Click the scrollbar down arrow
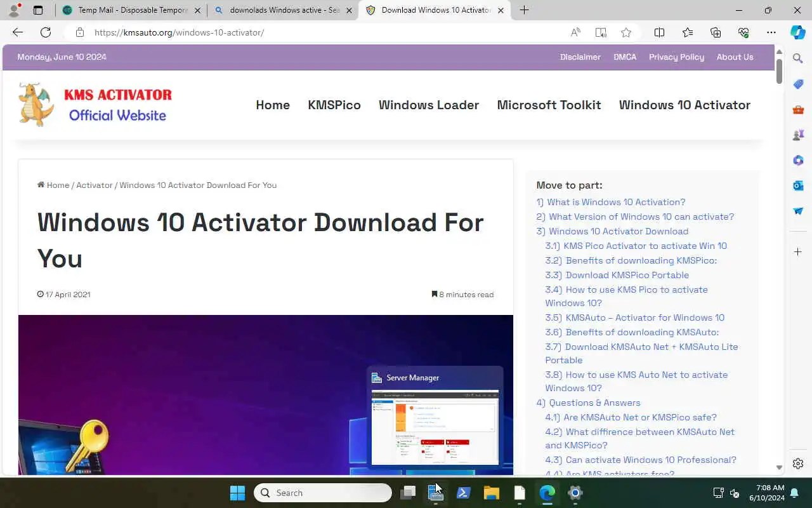812x508 pixels. 779,468
